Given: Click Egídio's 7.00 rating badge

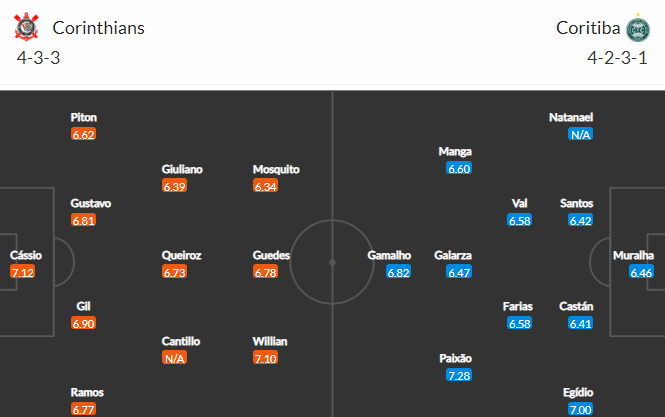Looking at the screenshot, I should (581, 409).
